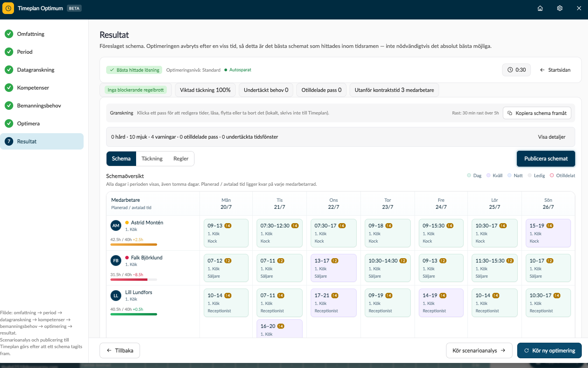Click the Tillbaka button

pyautogui.click(x=120, y=350)
